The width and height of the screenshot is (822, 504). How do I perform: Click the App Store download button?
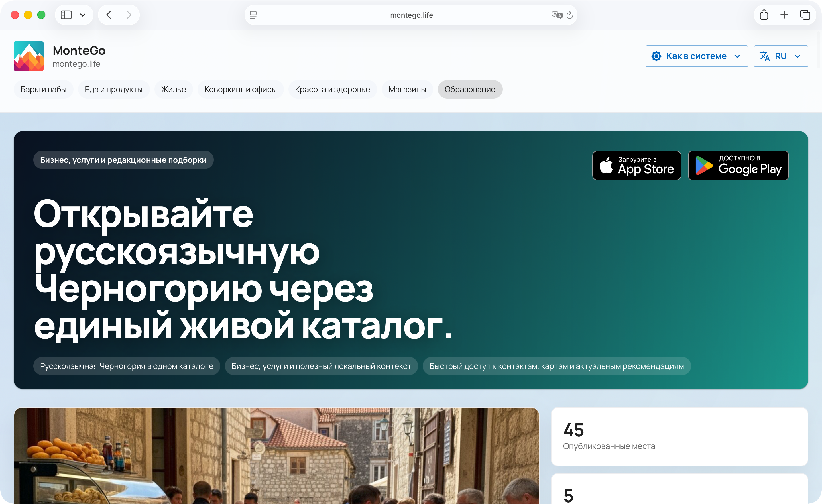tap(636, 166)
